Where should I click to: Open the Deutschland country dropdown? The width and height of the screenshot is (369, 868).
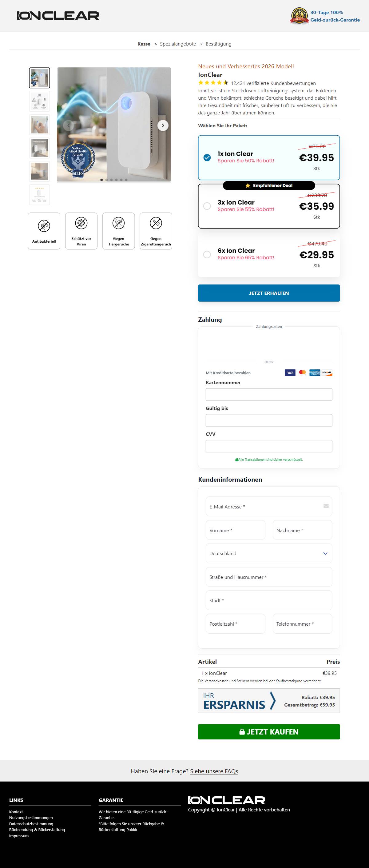click(269, 553)
